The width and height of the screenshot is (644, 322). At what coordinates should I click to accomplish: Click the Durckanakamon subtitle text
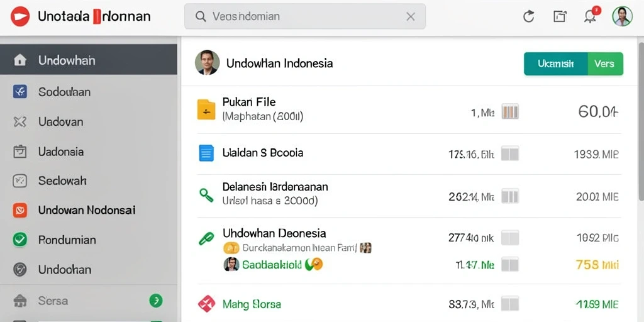tap(300, 248)
